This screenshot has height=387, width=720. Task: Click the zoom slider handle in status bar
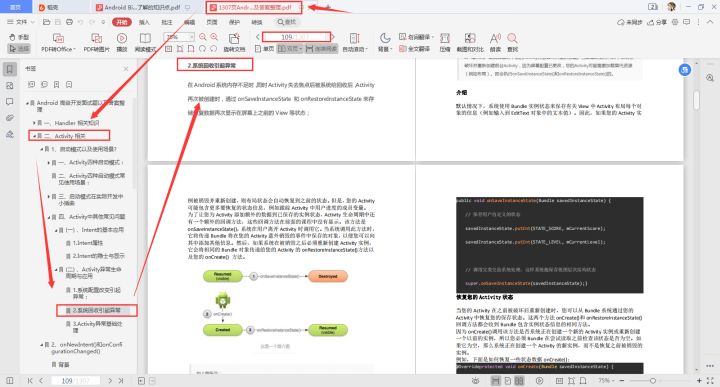[652, 381]
